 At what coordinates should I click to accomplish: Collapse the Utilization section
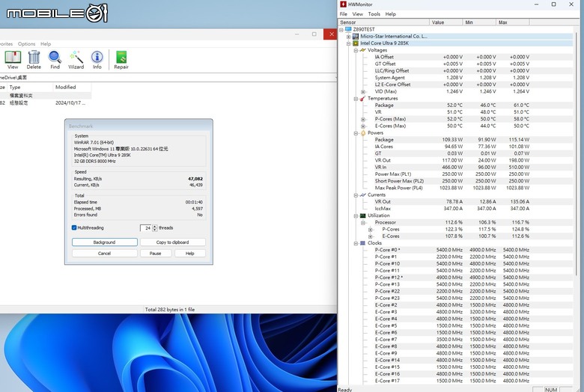[356, 215]
